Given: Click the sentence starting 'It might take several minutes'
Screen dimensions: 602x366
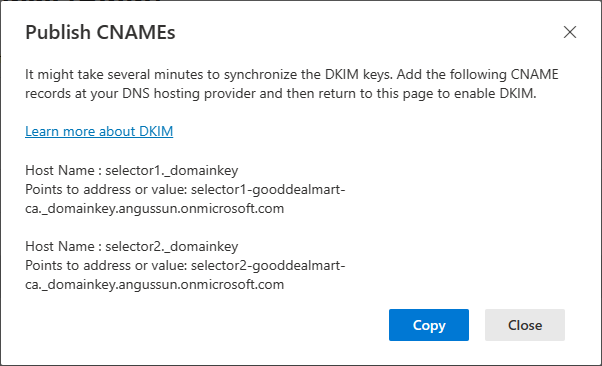Looking at the screenshot, I should [x=292, y=75].
